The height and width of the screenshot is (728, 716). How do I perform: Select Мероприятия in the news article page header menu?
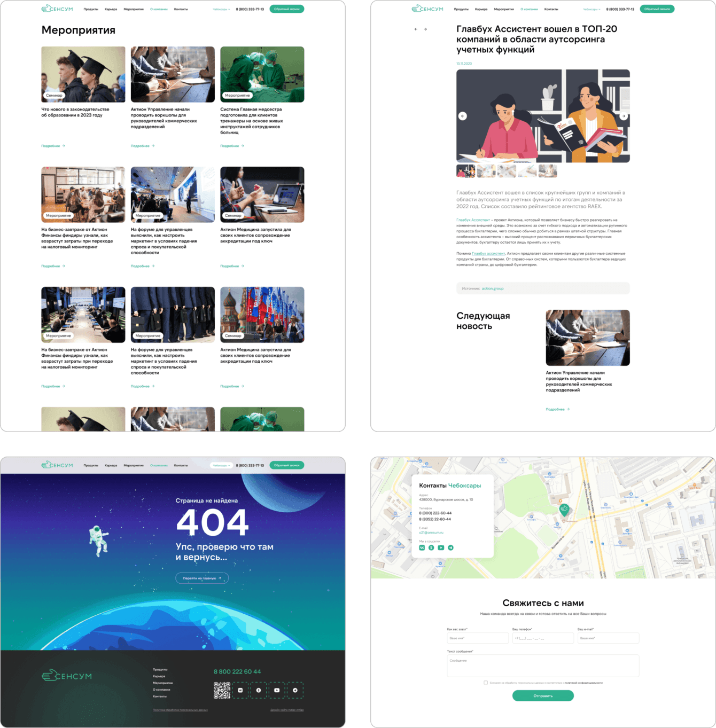[x=504, y=9]
